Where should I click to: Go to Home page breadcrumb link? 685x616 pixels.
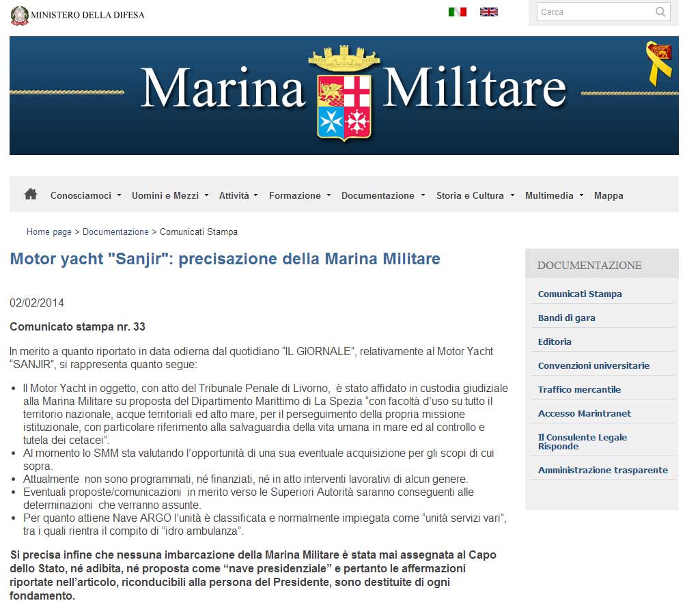[48, 232]
